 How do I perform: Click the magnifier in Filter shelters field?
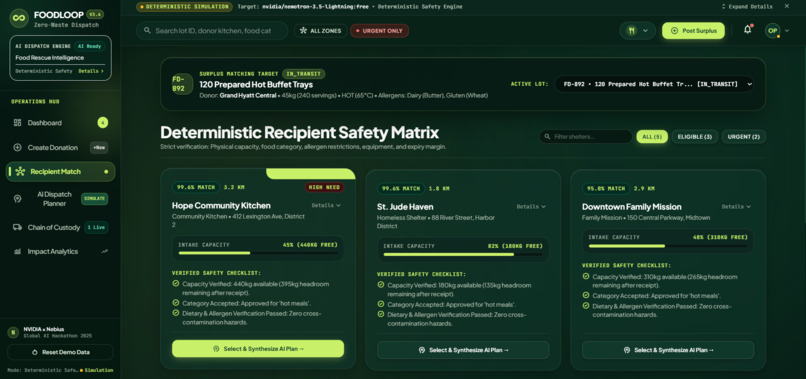[x=547, y=137]
